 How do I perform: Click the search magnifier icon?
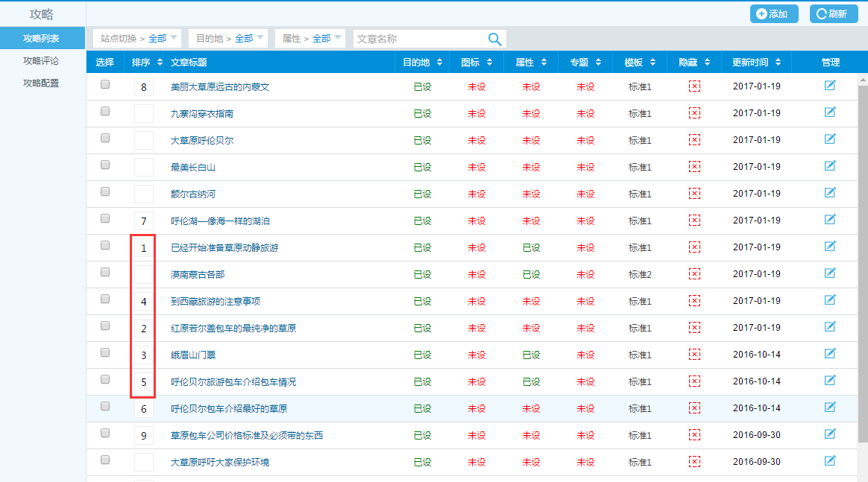[x=494, y=39]
